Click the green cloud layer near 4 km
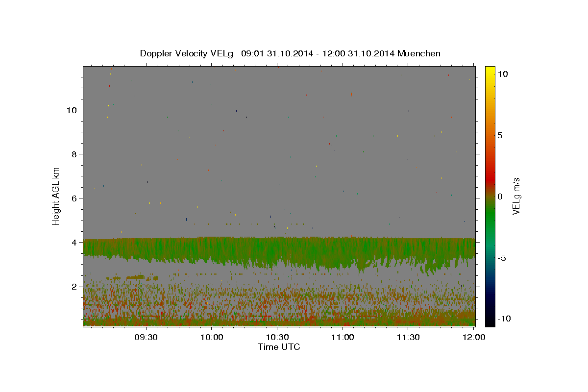The height and width of the screenshot is (392, 588). [x=278, y=251]
